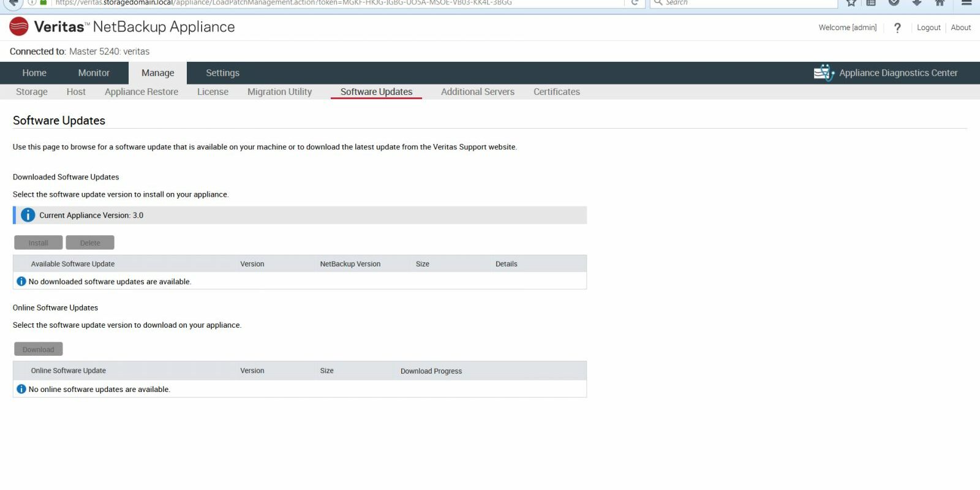Screen dimensions: 980x490
Task: Select the Manage tab
Action: tap(158, 73)
